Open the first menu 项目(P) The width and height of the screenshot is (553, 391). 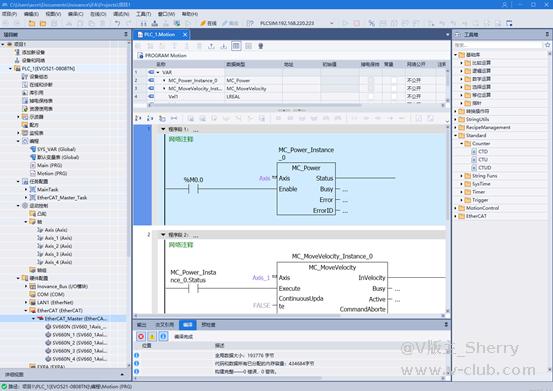click(10, 14)
